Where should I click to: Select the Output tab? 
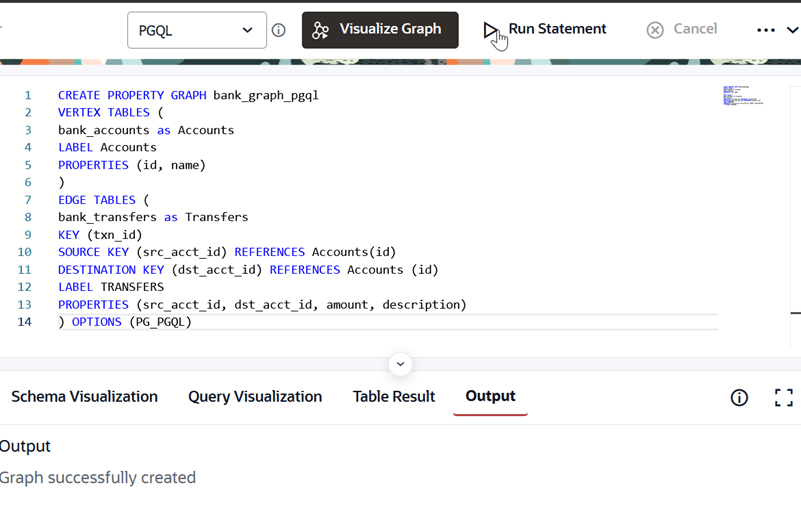[490, 396]
